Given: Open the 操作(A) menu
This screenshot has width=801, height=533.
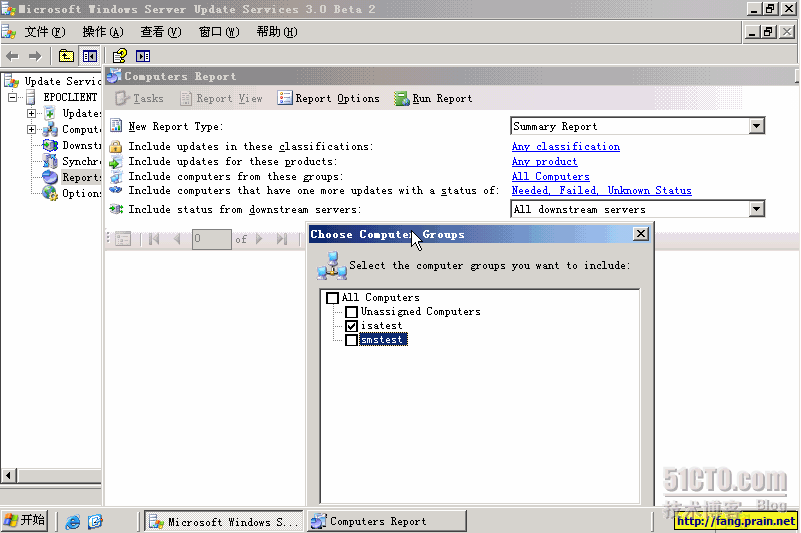Looking at the screenshot, I should pos(103,32).
